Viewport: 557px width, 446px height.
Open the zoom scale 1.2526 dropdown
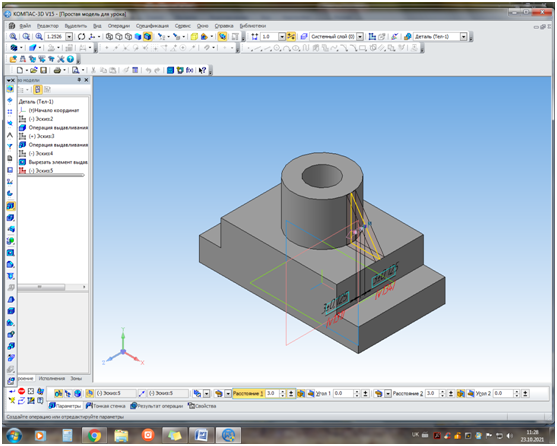pyautogui.click(x=69, y=37)
